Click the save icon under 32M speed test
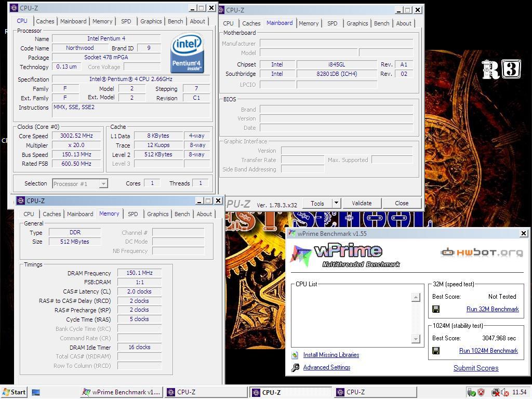 click(436, 309)
